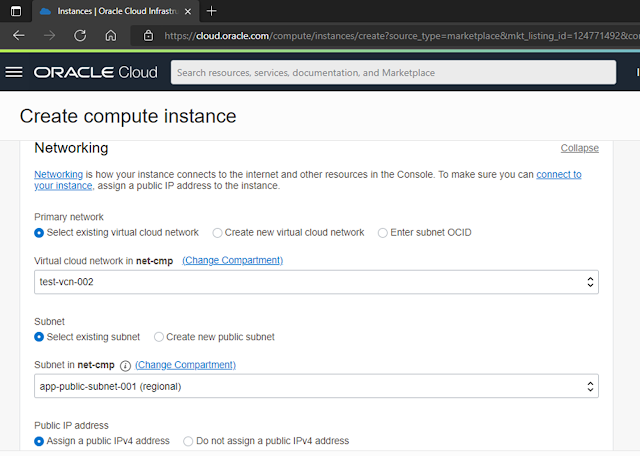Open the test-vcn-002 VCN dropdown

[316, 282]
